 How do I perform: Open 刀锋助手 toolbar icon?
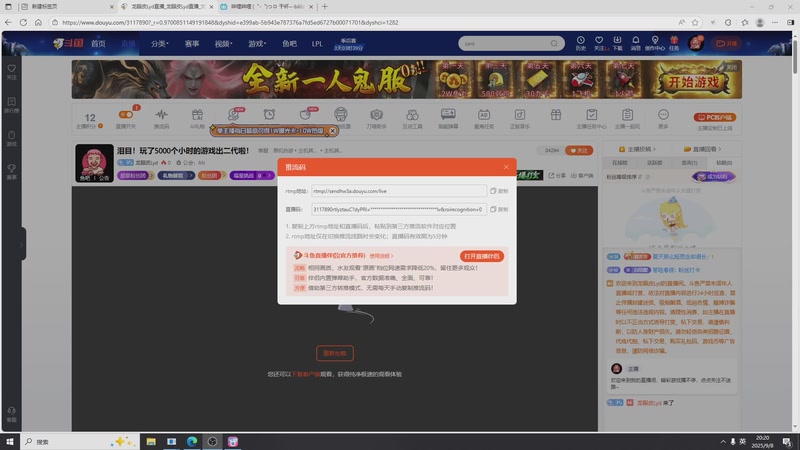(x=376, y=118)
